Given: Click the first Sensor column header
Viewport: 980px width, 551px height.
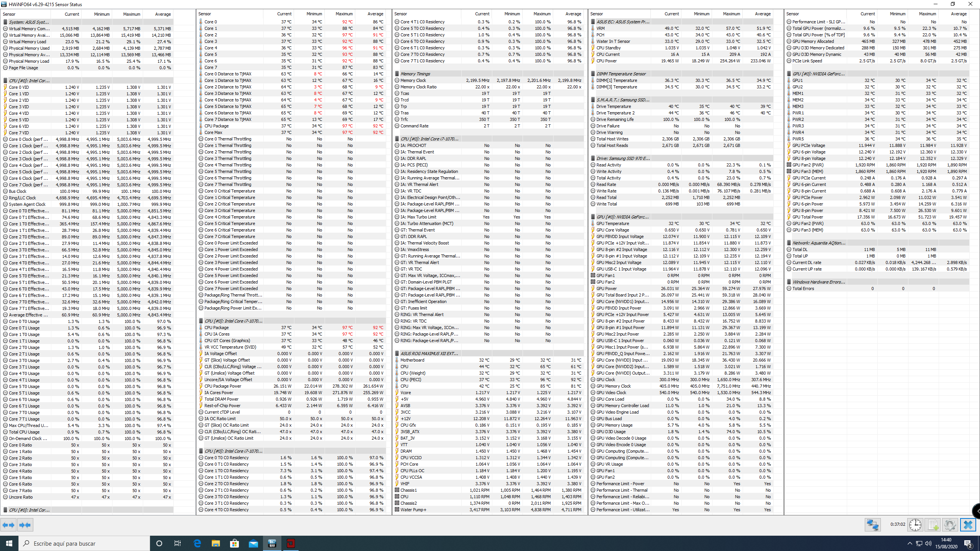Looking at the screenshot, I should 9,14.
